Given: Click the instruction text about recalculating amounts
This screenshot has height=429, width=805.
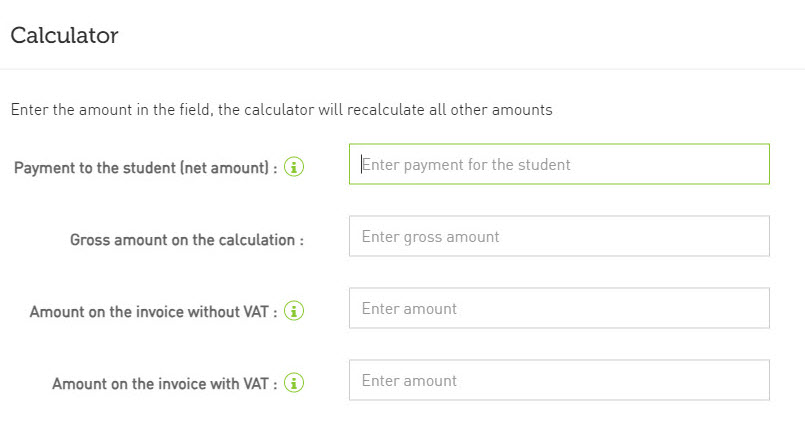Looking at the screenshot, I should [281, 110].
